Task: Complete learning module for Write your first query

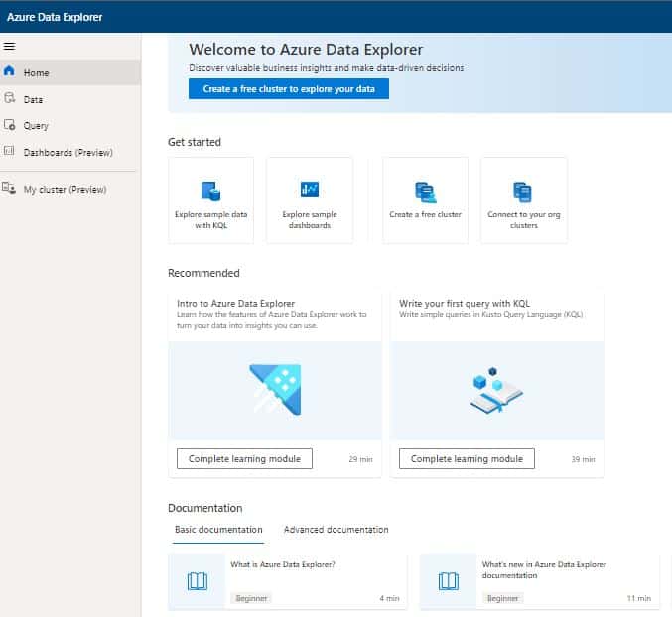Action: tap(467, 459)
